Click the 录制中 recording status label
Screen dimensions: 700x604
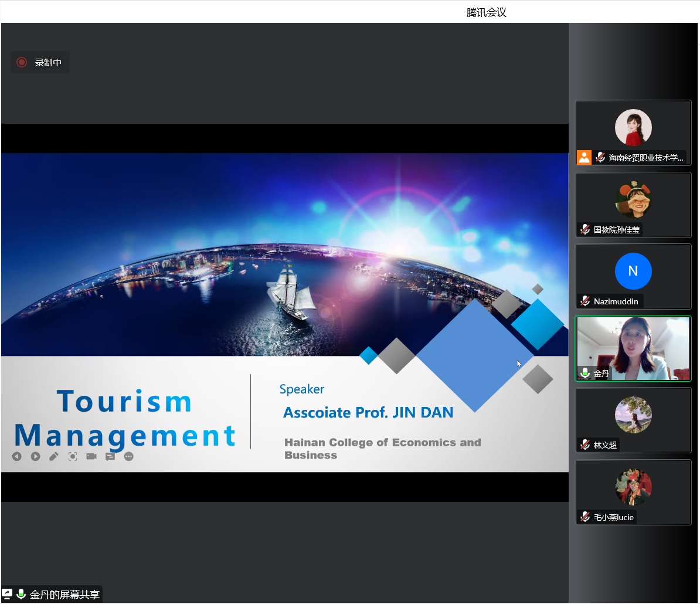point(48,63)
